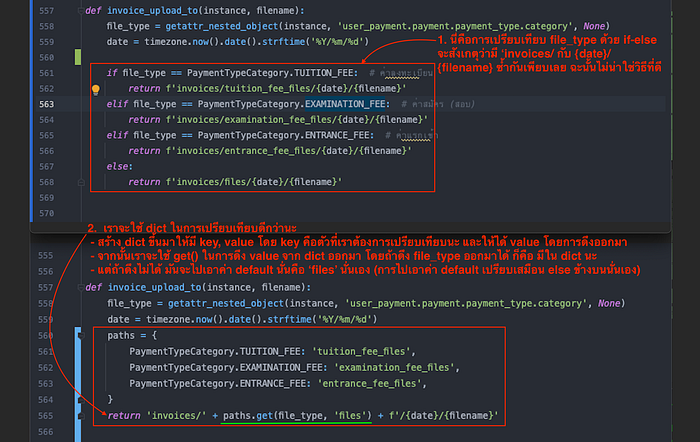The image size is (700, 442).
Task: Collapse the if-else invoice_upload_to function fold arrow
Action: coord(81,11)
